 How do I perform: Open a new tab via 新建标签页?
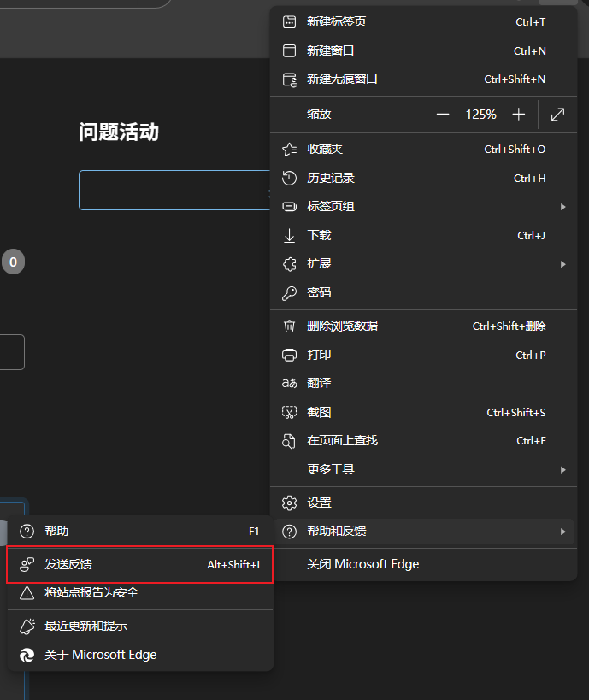coord(423,22)
